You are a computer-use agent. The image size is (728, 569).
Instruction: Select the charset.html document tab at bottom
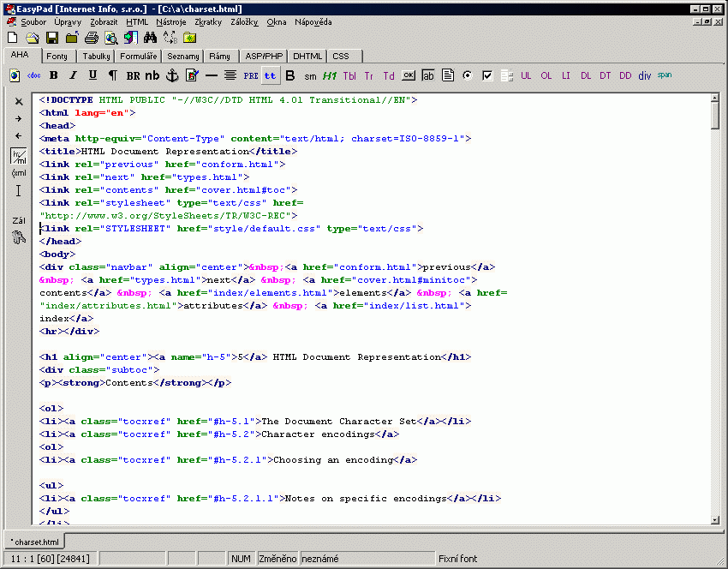pos(34,542)
